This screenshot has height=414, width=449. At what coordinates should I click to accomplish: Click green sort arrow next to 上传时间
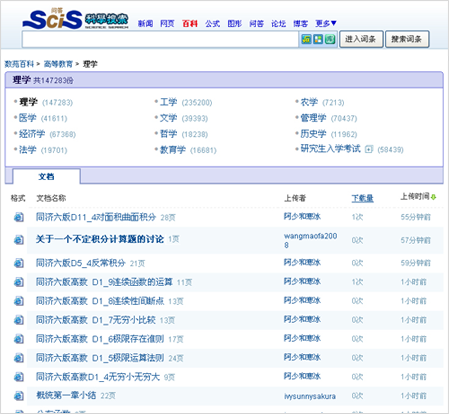point(433,197)
